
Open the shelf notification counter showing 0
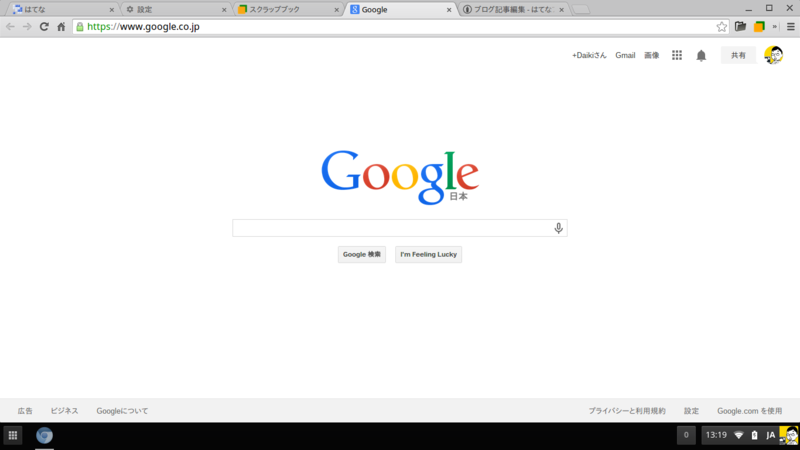(x=686, y=435)
